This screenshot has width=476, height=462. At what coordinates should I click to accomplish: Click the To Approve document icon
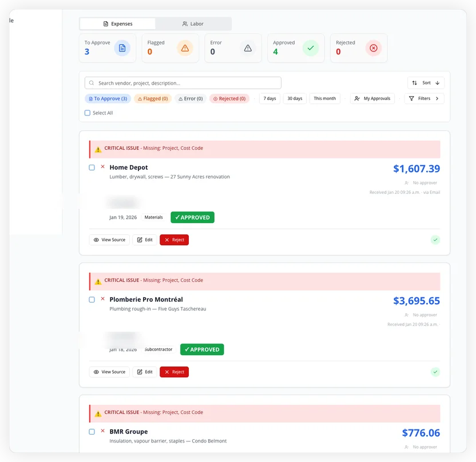[x=122, y=48]
